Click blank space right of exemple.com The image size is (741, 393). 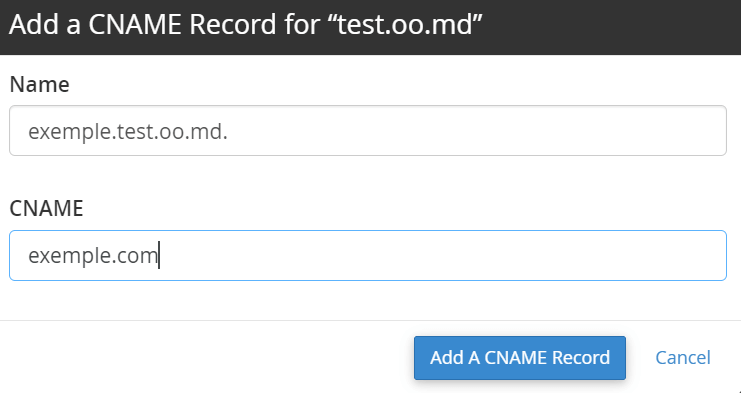(x=439, y=255)
